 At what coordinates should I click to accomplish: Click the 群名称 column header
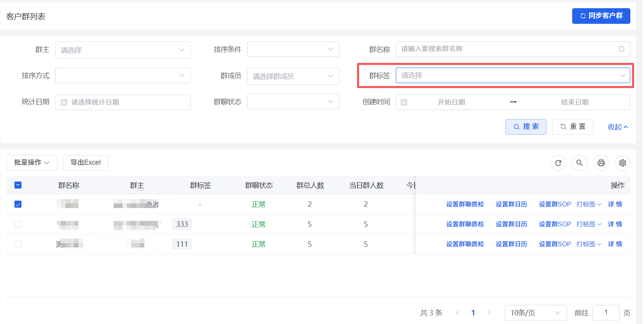pyautogui.click(x=69, y=185)
